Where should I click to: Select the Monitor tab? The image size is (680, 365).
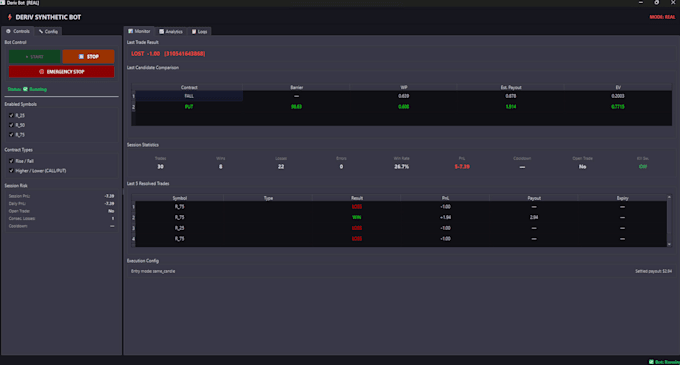(x=139, y=31)
